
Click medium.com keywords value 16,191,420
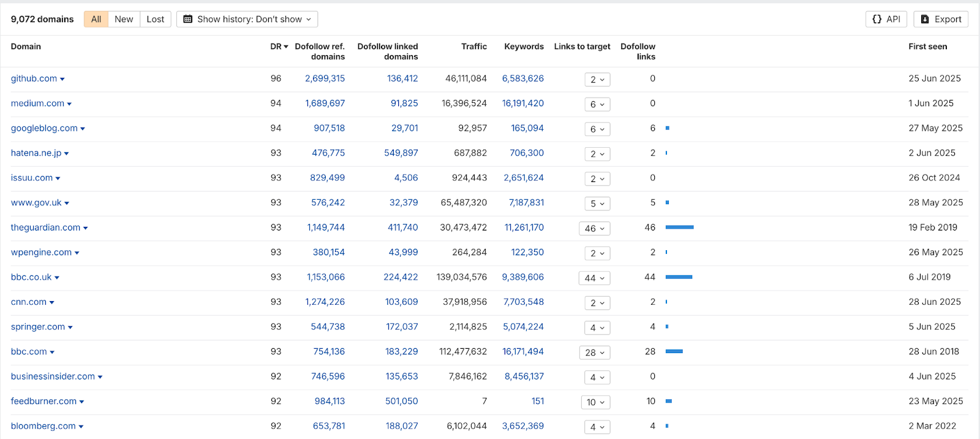[x=523, y=104]
